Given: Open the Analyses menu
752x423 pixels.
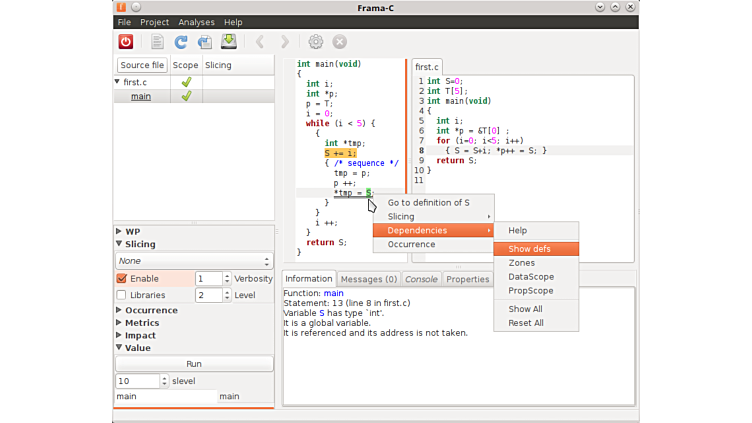Looking at the screenshot, I should (196, 22).
